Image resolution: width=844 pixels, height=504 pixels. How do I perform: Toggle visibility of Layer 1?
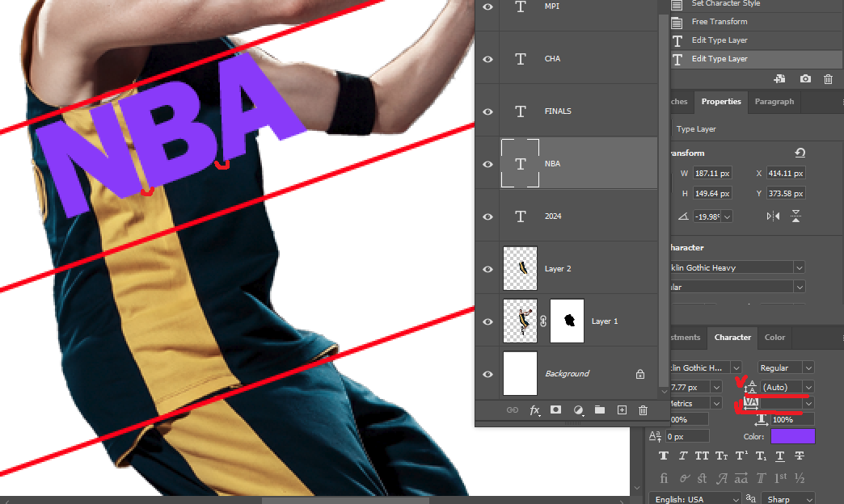tap(487, 321)
